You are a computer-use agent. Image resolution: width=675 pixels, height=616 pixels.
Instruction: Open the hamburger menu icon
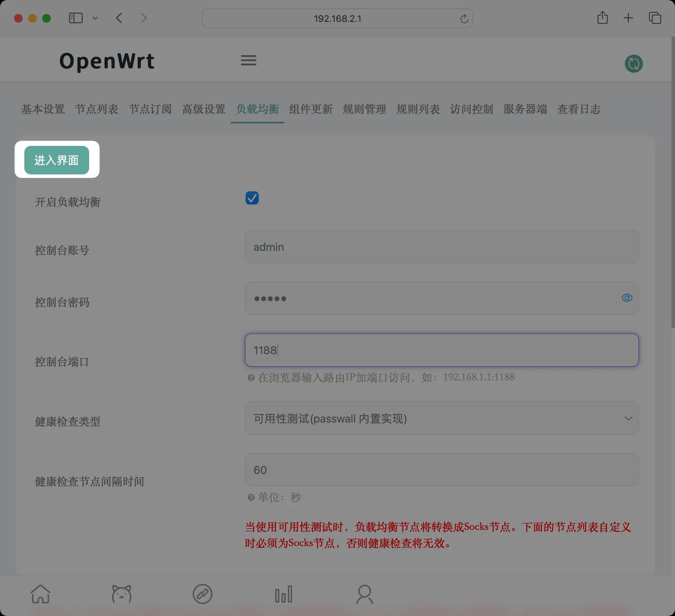[248, 60]
